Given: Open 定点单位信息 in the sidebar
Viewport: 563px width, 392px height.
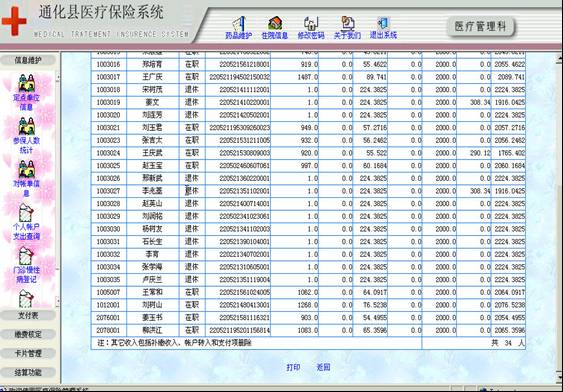Looking at the screenshot, I should click(x=26, y=93).
